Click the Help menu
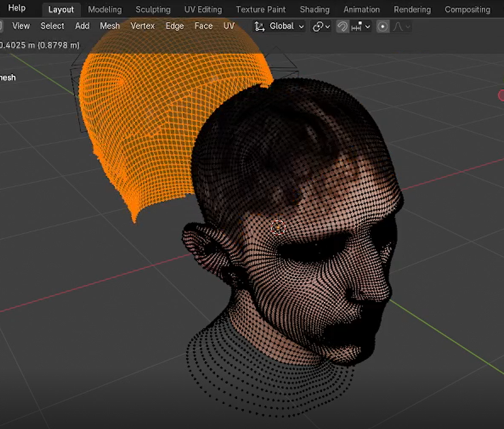504x429 pixels. (16, 9)
